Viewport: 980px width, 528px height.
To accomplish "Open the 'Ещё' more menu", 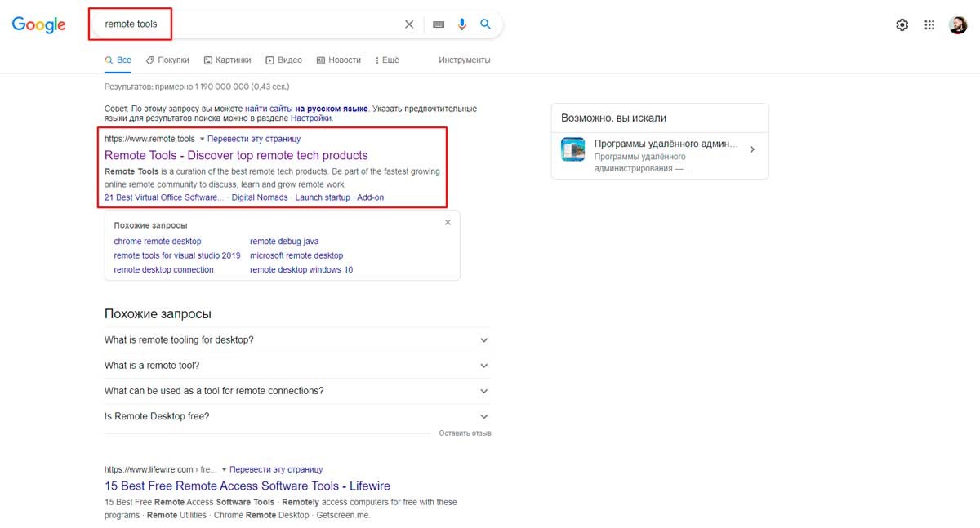I will tap(387, 60).
